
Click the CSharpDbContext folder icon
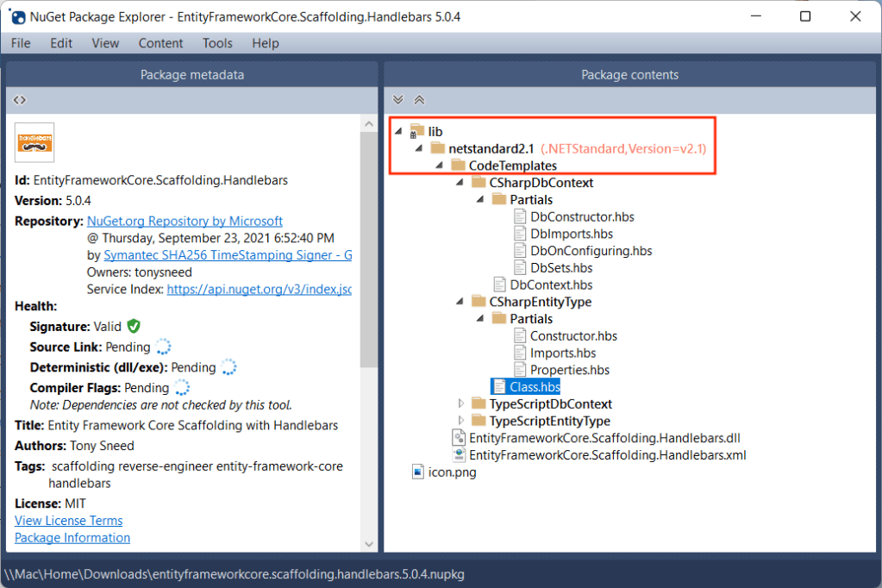pos(479,183)
